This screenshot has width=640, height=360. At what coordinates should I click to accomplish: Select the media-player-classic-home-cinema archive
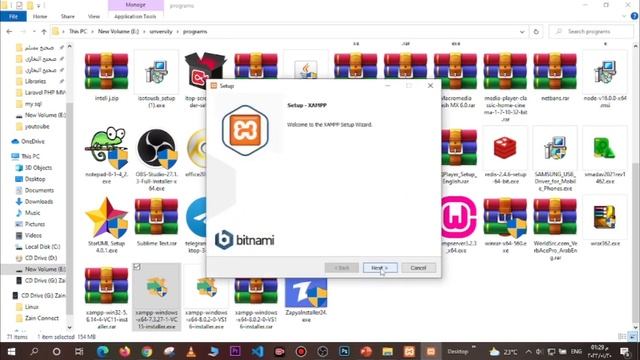tap(505, 87)
